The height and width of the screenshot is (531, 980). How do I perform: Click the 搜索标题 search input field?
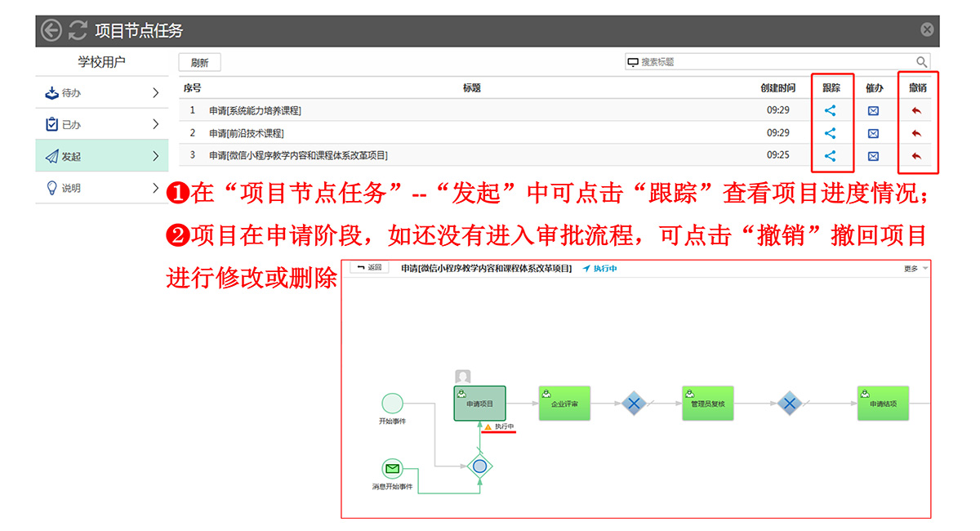coord(768,62)
